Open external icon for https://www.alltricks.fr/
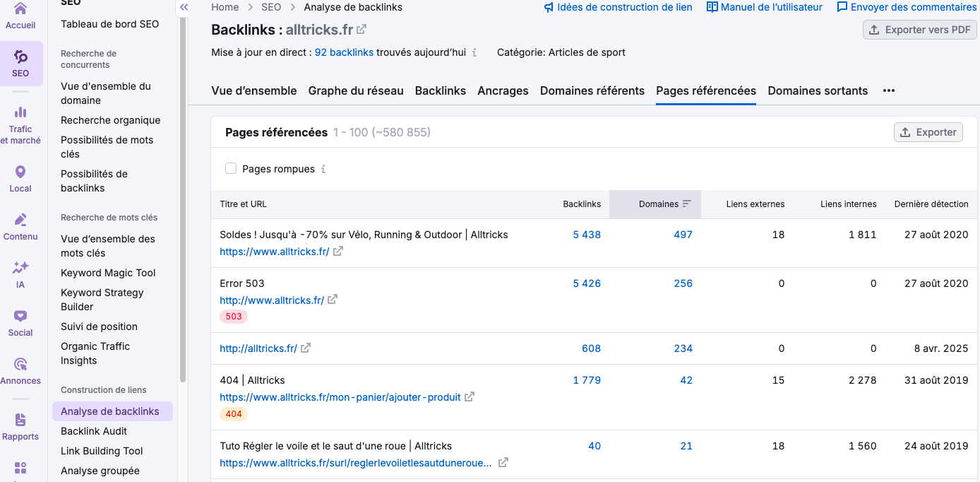The height and width of the screenshot is (482, 980). pyautogui.click(x=338, y=251)
